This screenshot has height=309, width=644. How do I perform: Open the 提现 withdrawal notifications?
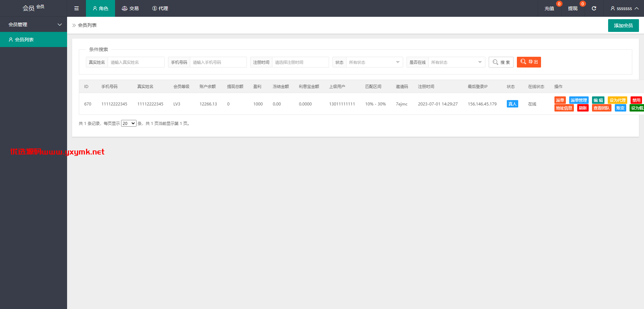pos(573,8)
